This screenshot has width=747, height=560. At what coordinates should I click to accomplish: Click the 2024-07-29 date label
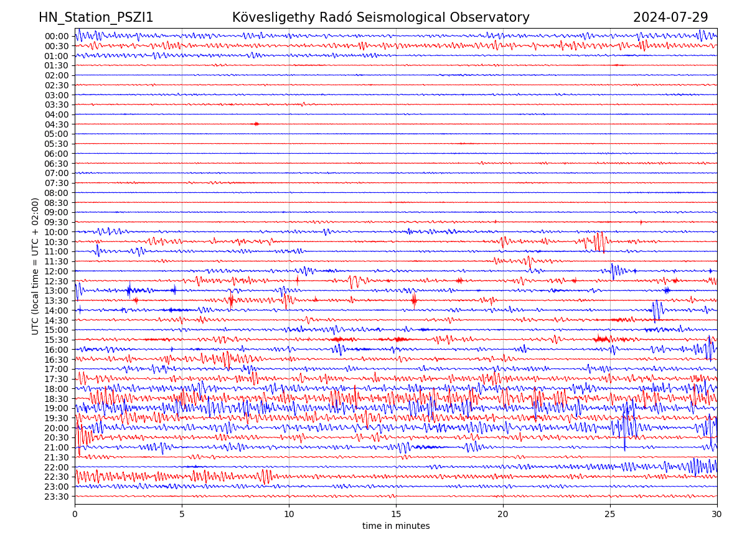[670, 18]
